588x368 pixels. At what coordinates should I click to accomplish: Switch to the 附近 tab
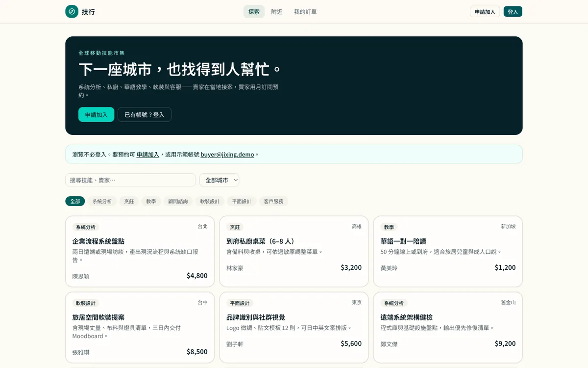(x=277, y=11)
